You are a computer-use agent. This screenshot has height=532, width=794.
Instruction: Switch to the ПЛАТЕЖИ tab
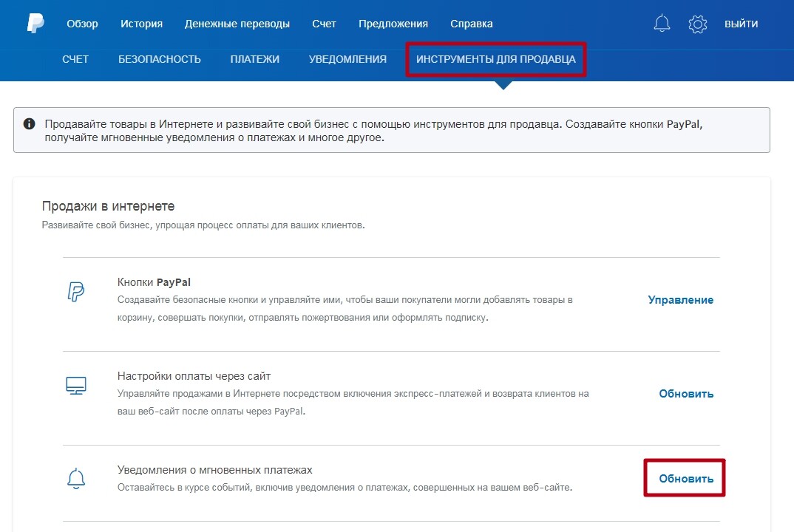[x=255, y=59]
